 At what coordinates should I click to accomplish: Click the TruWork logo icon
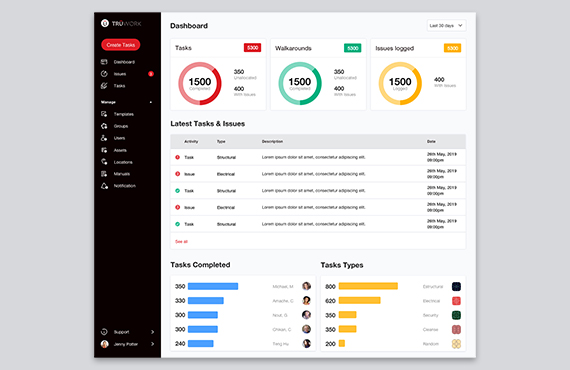[105, 23]
